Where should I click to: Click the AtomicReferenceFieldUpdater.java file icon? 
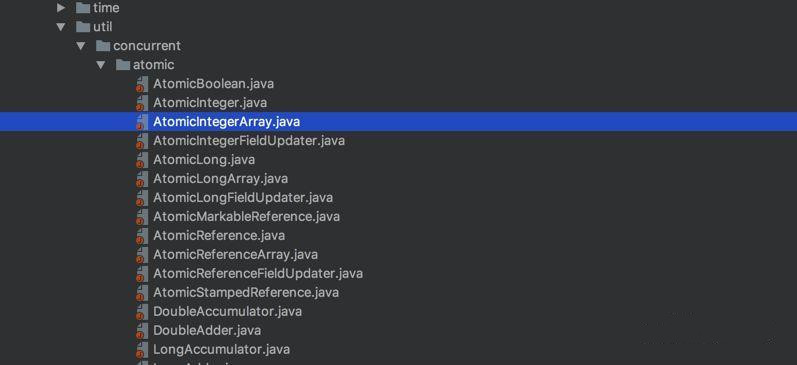pos(141,274)
